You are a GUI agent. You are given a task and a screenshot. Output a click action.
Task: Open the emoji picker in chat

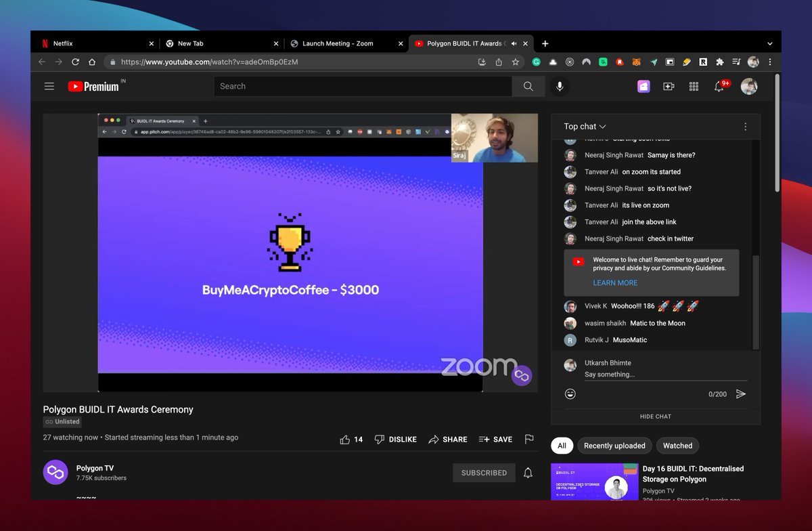(570, 394)
